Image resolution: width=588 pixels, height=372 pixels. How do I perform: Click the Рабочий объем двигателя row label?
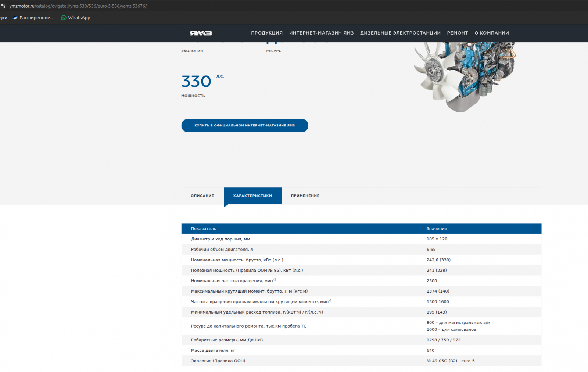coord(222,250)
